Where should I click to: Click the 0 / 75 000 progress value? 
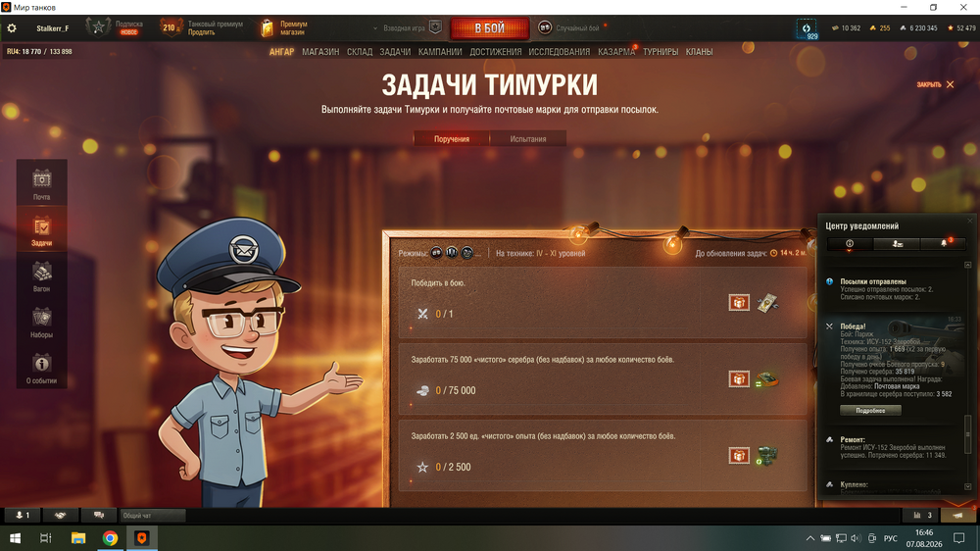[x=456, y=390]
